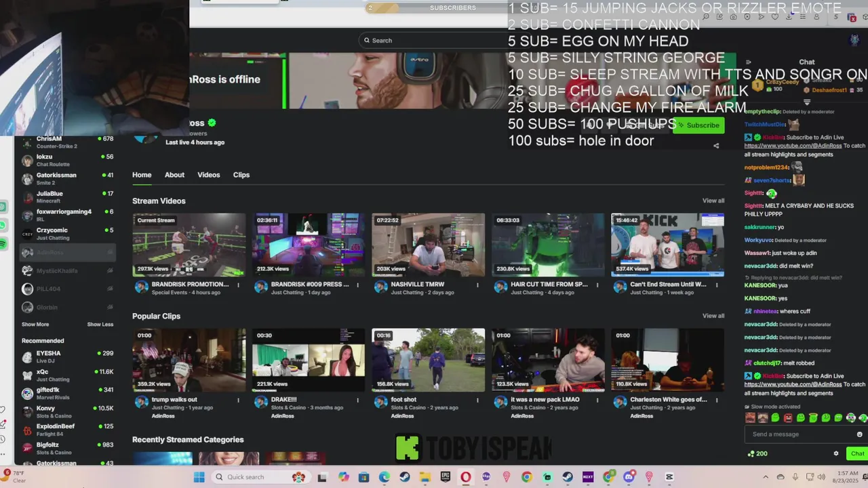
Task: Open chat settings gear icon
Action: [836, 453]
